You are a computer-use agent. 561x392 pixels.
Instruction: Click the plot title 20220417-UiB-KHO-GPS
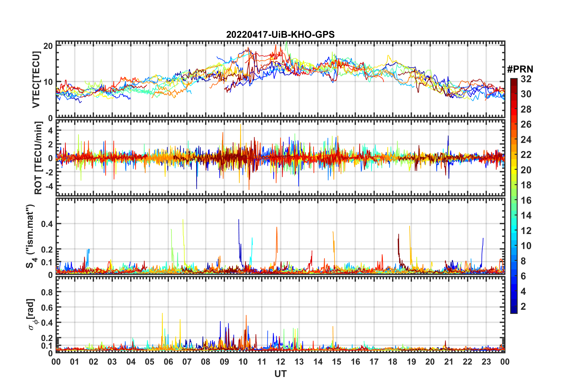(280, 34)
